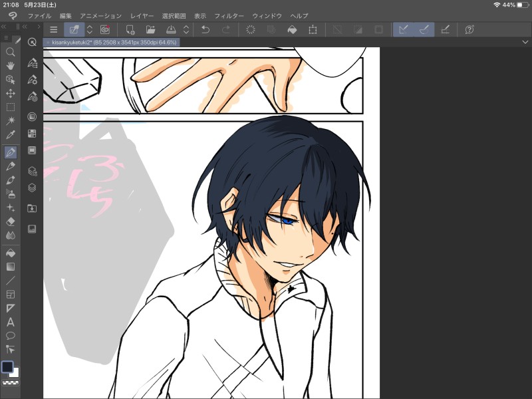
Task: Select the Move layer tool
Action: coord(11,93)
